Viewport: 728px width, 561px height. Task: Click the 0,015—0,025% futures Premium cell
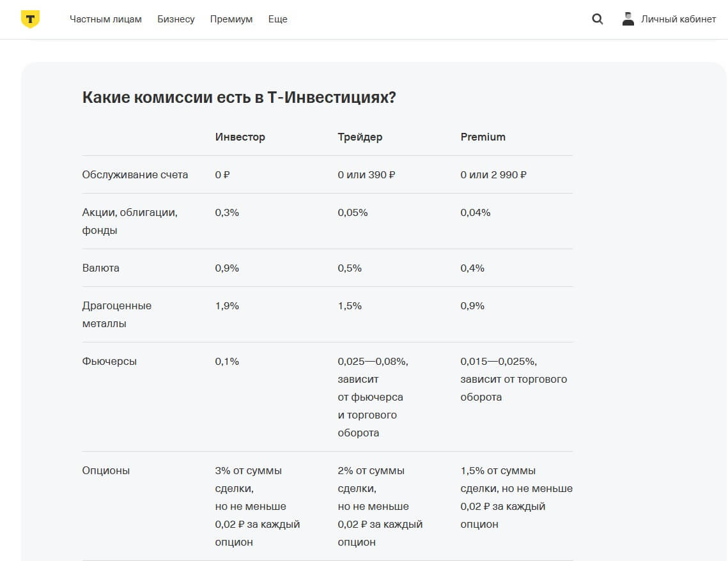pos(514,379)
